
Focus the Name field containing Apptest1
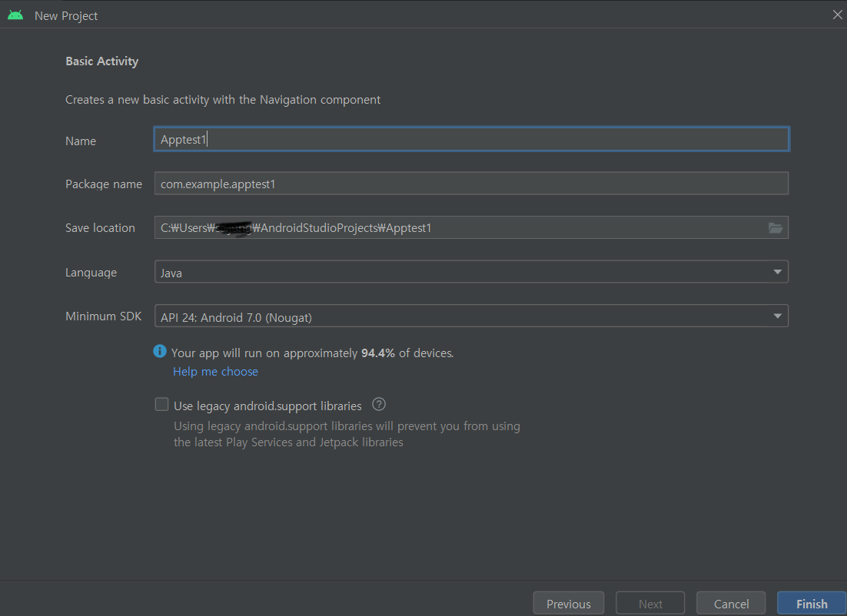(471, 139)
